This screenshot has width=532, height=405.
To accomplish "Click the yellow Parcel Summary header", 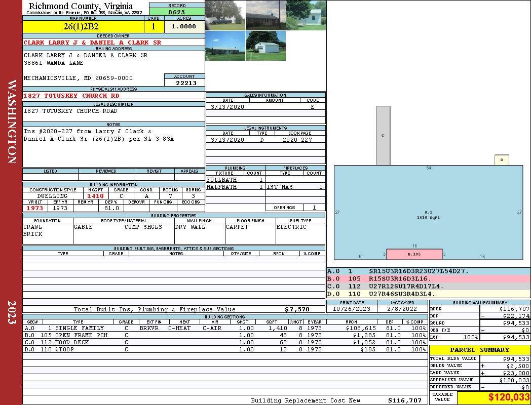I will tap(480, 350).
